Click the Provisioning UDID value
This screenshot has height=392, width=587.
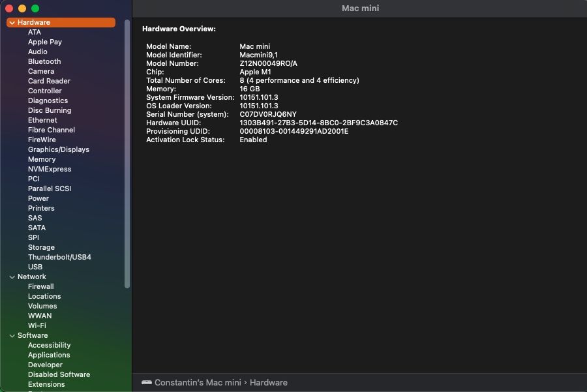[x=294, y=131]
